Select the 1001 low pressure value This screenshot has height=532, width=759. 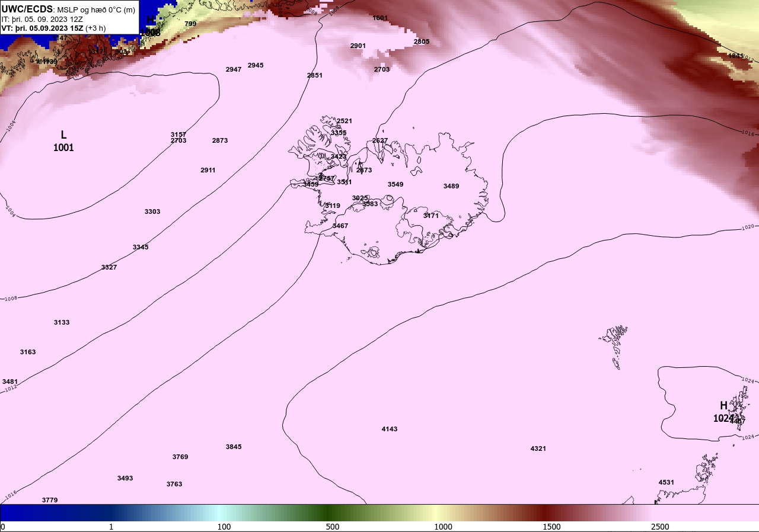point(63,148)
